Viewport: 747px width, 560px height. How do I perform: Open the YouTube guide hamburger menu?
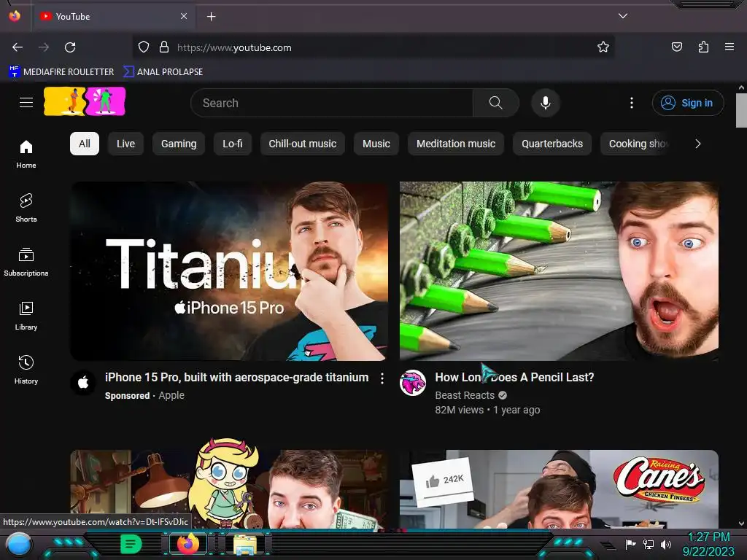click(x=26, y=102)
